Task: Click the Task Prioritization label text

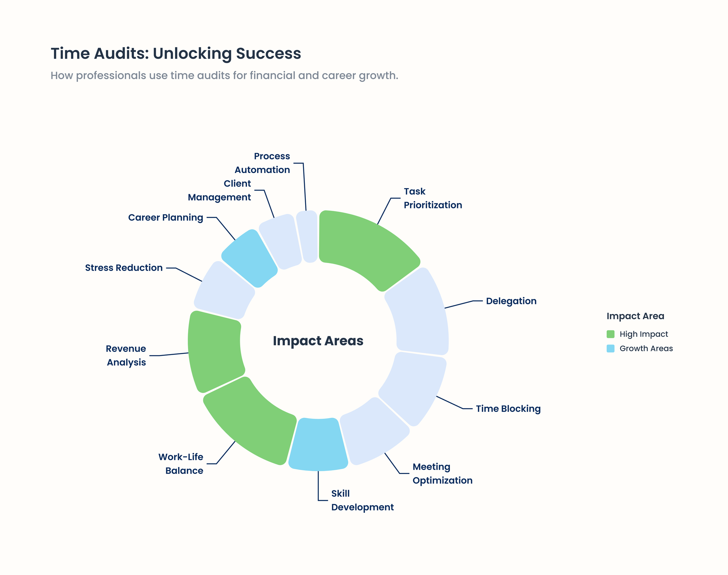Action: 433,198
